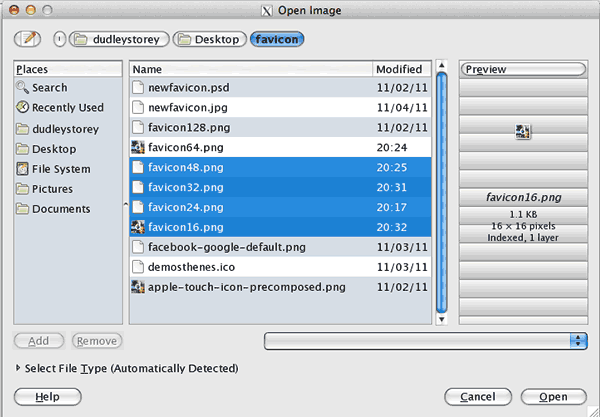
Task: Click 11/04/11 date for newfavicon.jpg
Action: coord(402,108)
